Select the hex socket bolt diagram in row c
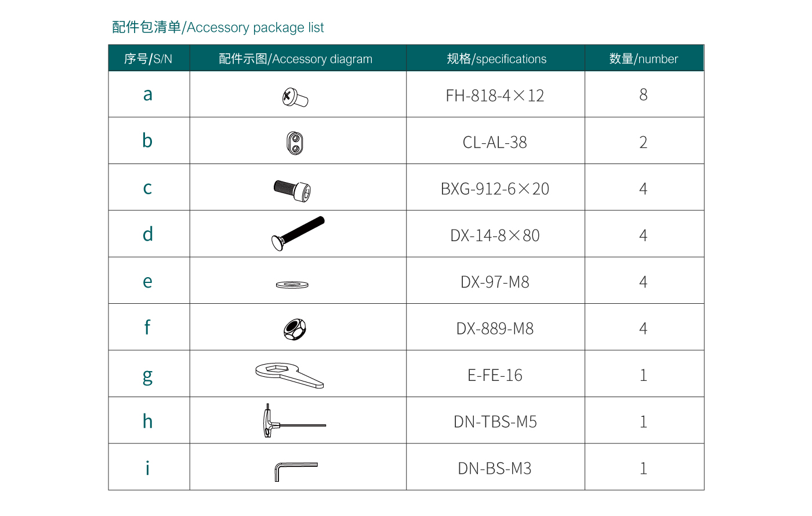The height and width of the screenshot is (516, 812). 292,190
